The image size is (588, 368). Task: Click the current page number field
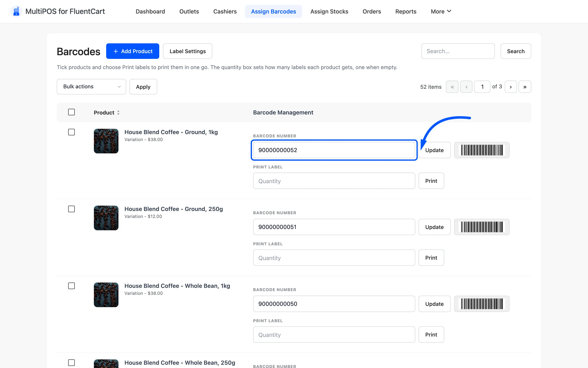482,87
